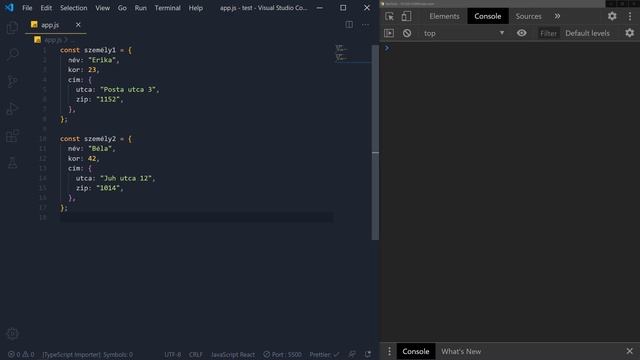Image resolution: width=640 pixels, height=360 pixels.
Task: Click the "Erika" string value
Action: click(102, 60)
